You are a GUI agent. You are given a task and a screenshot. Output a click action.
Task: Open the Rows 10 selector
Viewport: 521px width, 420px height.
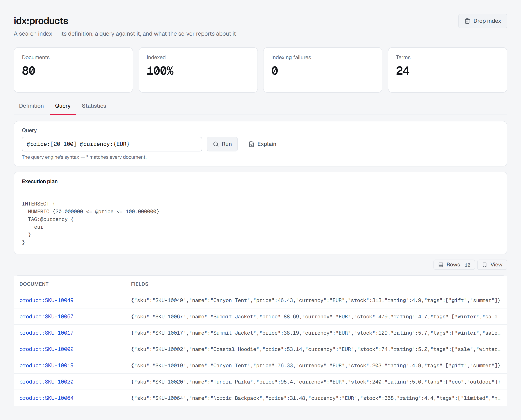(x=454, y=265)
